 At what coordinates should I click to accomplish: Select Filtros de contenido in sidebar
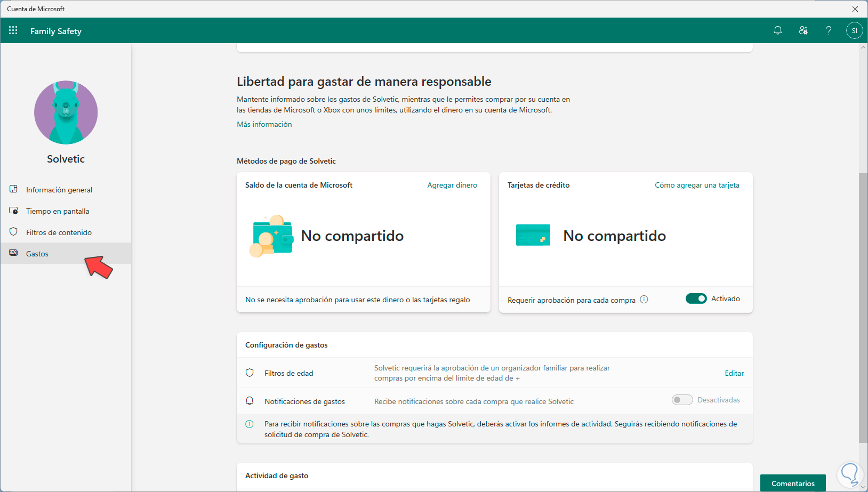[66, 232]
